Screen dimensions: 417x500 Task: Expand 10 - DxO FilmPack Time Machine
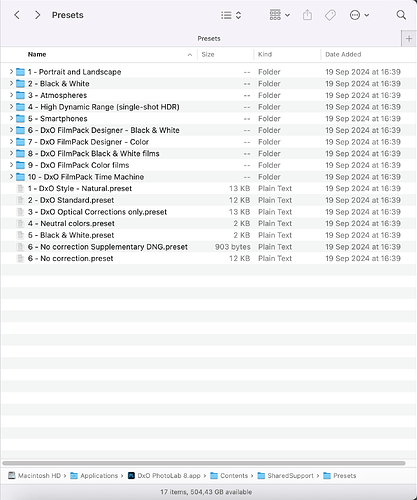point(11,176)
